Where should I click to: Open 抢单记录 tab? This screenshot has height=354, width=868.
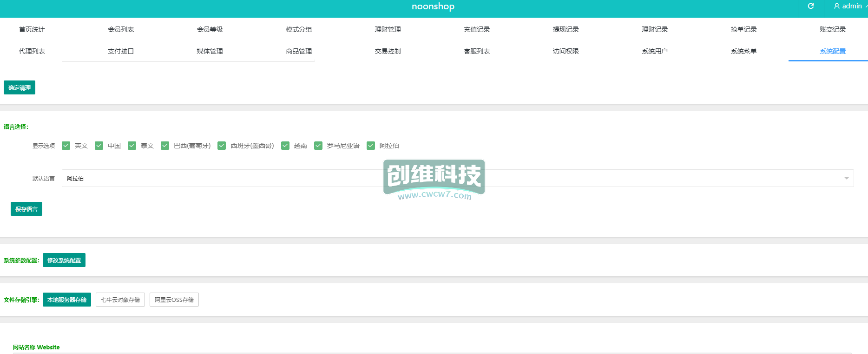pos(744,29)
